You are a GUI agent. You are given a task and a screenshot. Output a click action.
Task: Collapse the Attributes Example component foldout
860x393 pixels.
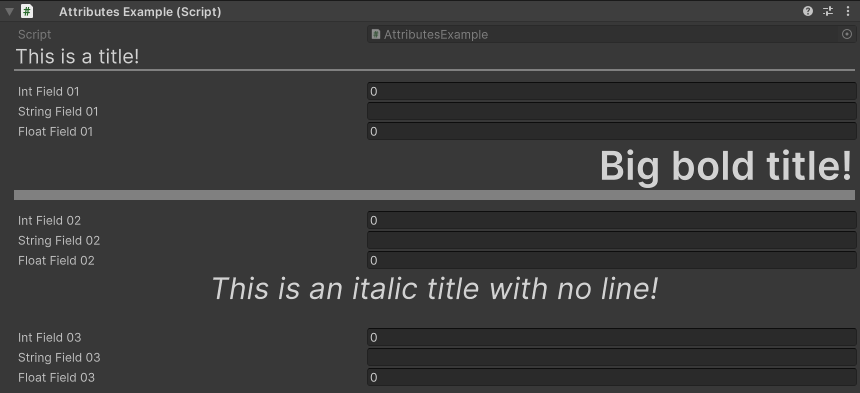pos(9,12)
